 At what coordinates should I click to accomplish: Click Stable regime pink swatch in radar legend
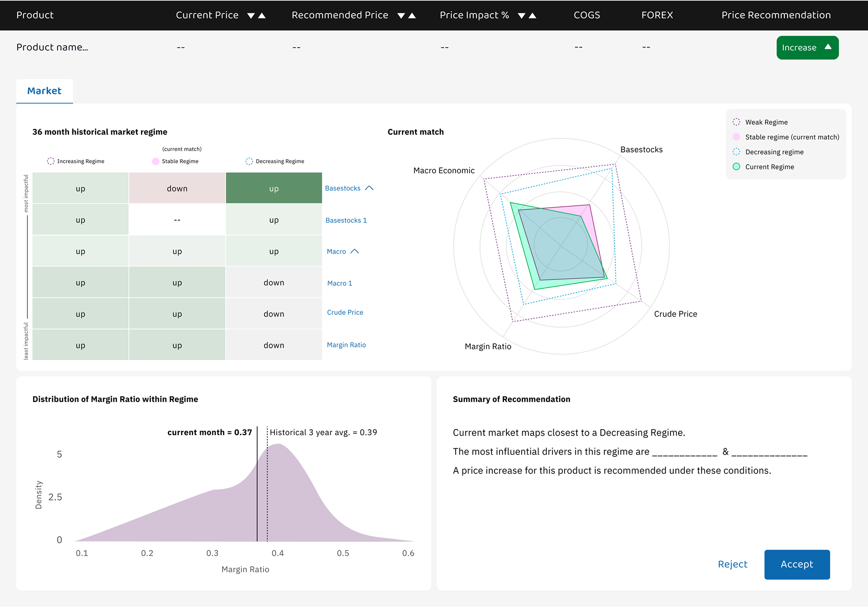pyautogui.click(x=736, y=137)
